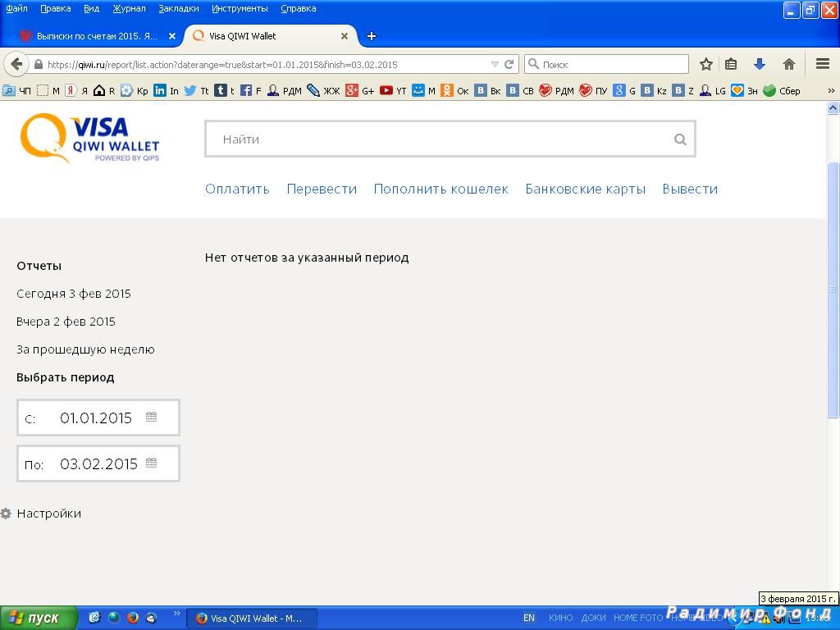
Task: Open the Пополнить кошелек link
Action: coord(441,189)
